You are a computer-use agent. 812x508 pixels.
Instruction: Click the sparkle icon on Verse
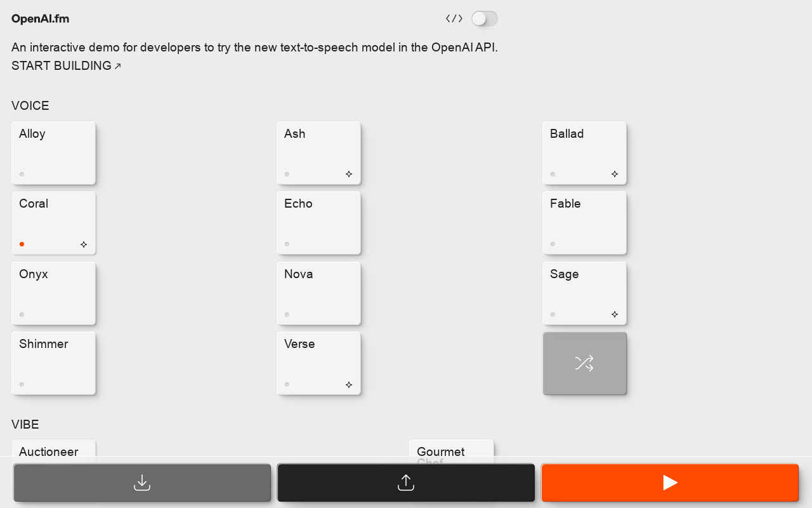pos(349,385)
